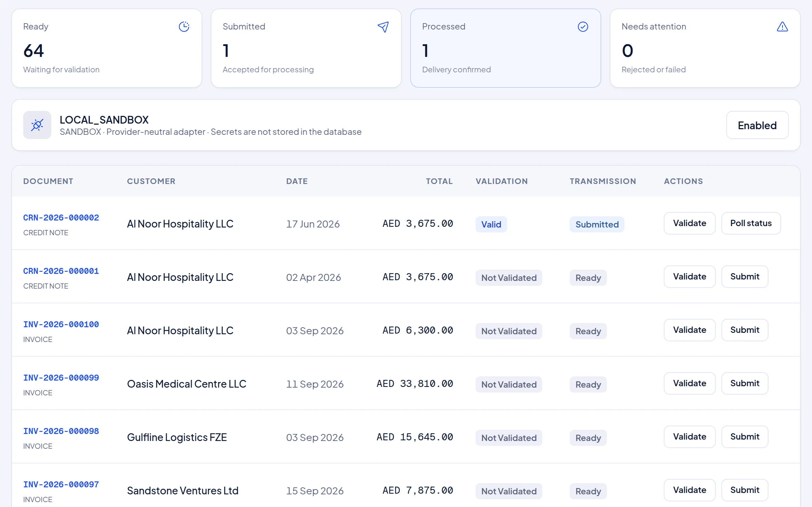The width and height of the screenshot is (812, 507).
Task: Poll status for CRN-2026-000002
Action: [751, 223]
